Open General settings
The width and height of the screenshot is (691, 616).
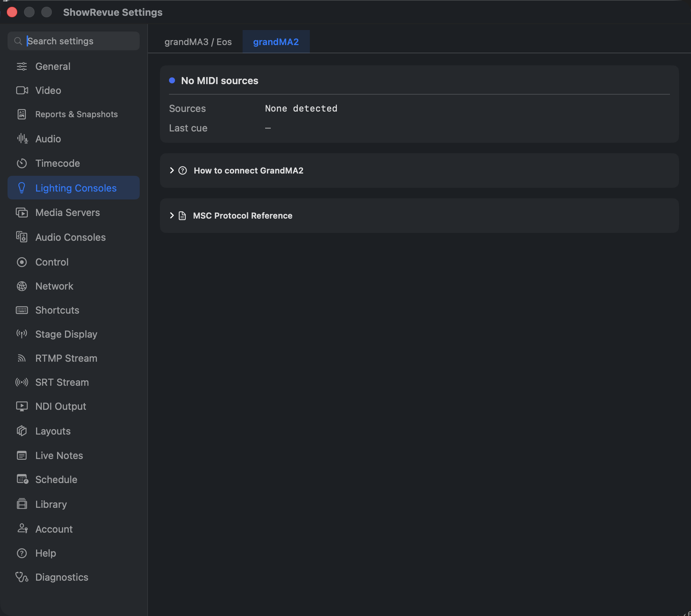(73, 66)
